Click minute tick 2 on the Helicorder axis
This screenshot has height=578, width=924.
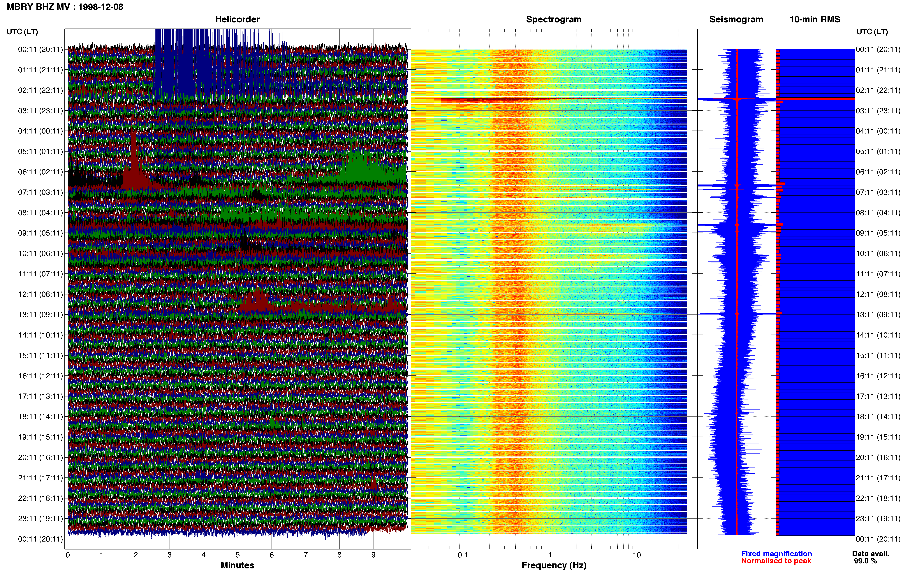(136, 555)
